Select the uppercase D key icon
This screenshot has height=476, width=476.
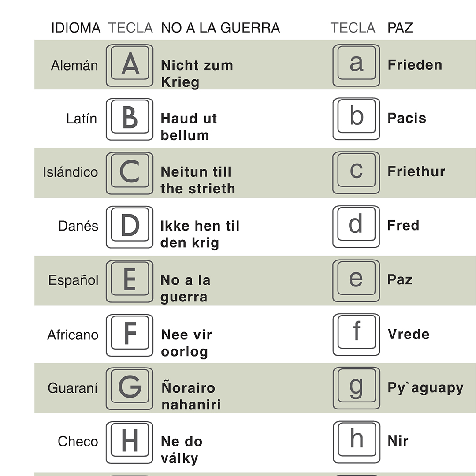(130, 227)
